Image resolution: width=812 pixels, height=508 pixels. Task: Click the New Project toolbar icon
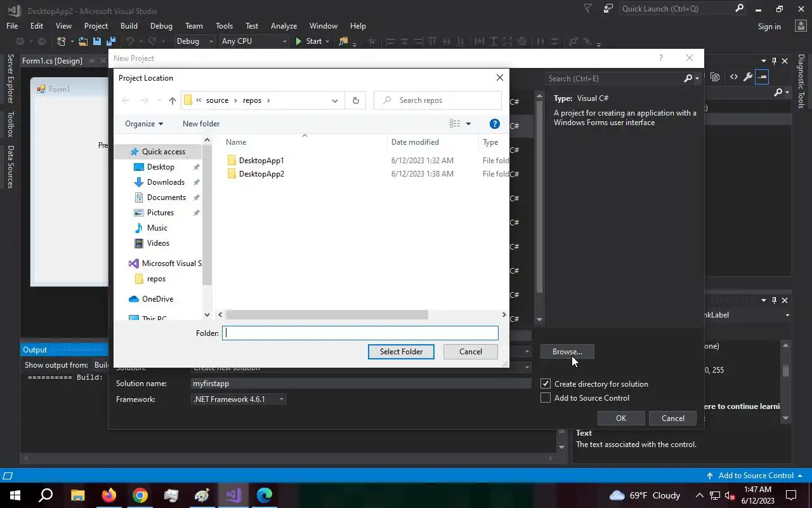click(x=61, y=41)
